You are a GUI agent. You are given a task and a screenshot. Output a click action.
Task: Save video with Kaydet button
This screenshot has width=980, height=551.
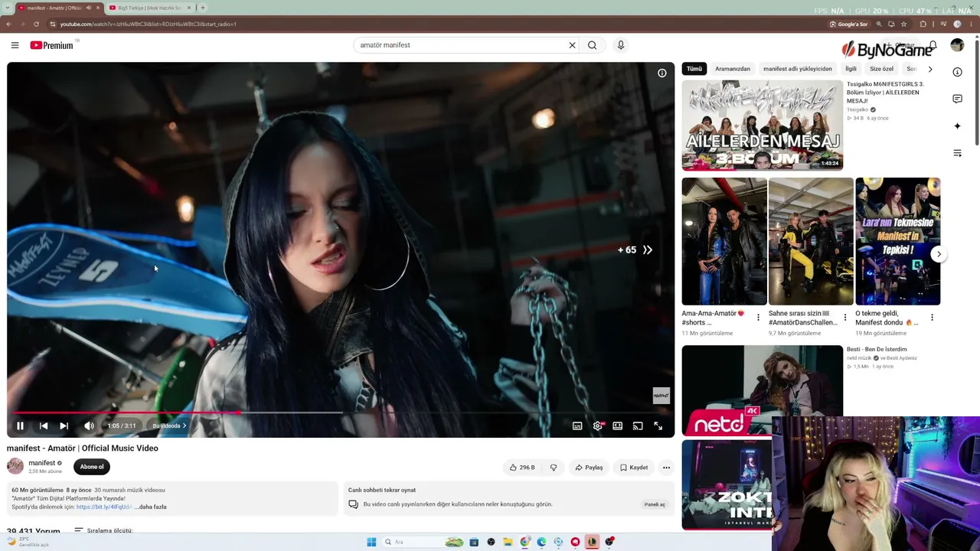tap(634, 468)
